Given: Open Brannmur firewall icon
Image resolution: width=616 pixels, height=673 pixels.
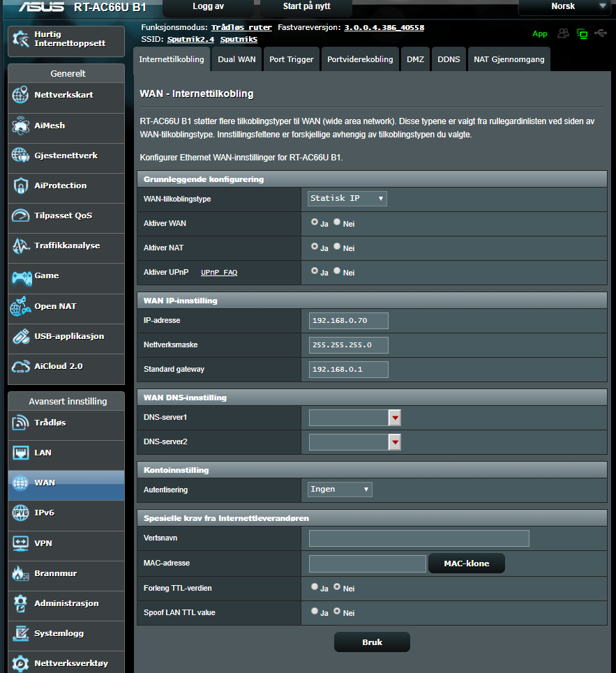Looking at the screenshot, I should (20, 573).
